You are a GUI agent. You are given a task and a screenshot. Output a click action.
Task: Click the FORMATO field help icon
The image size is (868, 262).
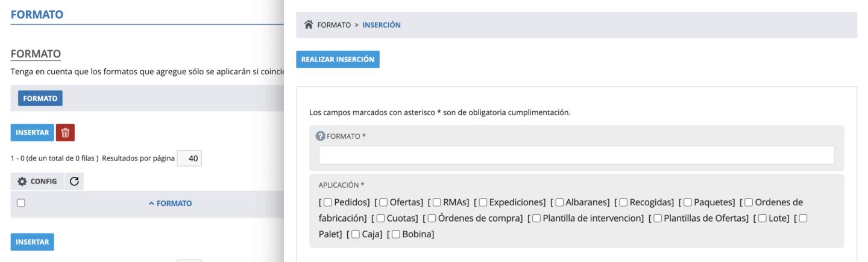[x=321, y=136]
